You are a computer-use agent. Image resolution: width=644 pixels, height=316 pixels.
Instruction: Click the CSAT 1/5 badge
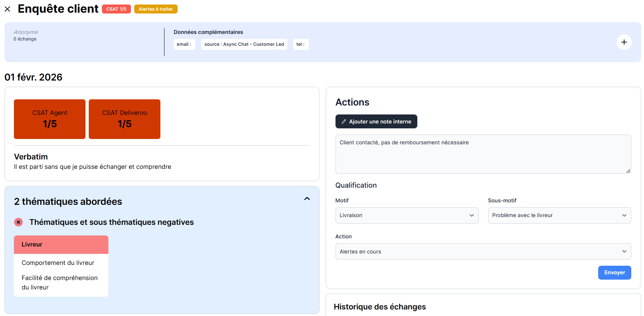116,9
